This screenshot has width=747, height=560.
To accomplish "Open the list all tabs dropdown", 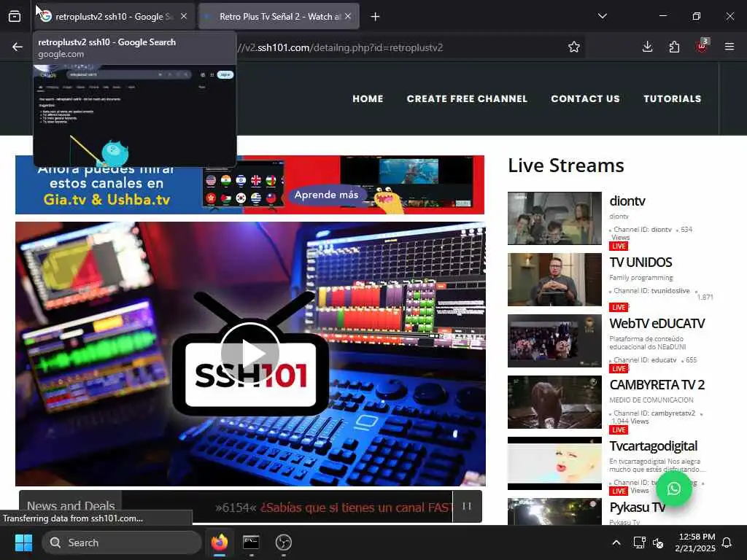I will (x=602, y=16).
